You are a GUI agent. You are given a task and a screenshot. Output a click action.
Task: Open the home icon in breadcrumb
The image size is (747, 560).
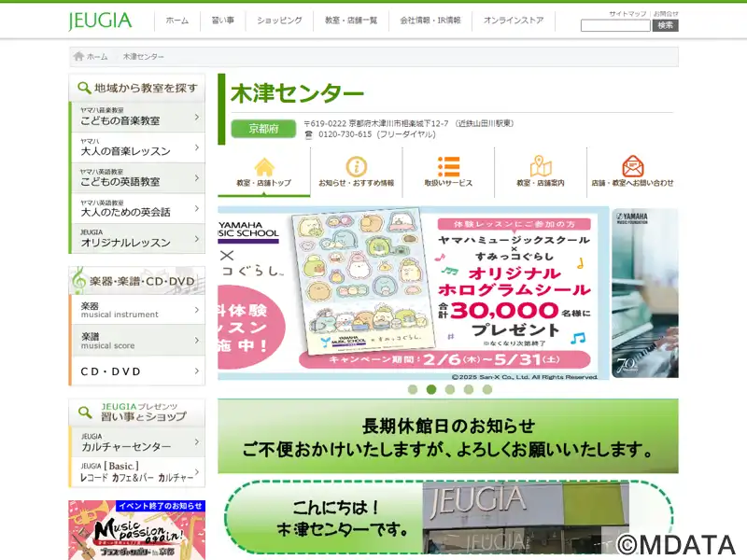[78, 56]
